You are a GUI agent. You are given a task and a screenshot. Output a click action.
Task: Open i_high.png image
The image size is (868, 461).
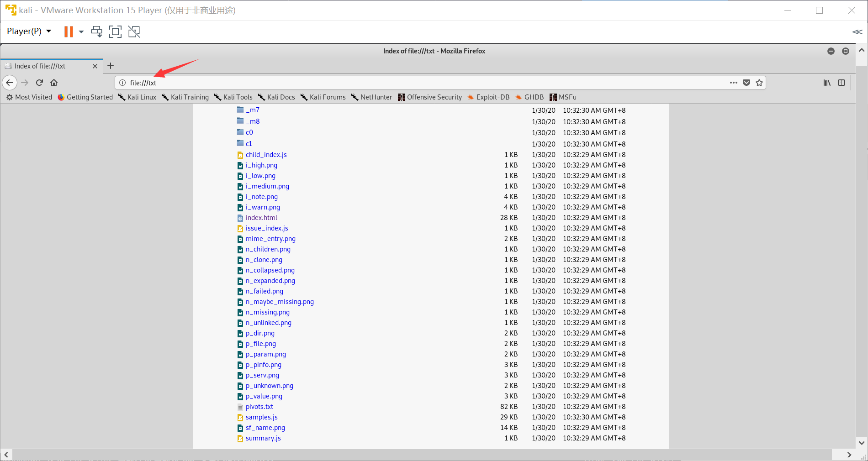261,165
